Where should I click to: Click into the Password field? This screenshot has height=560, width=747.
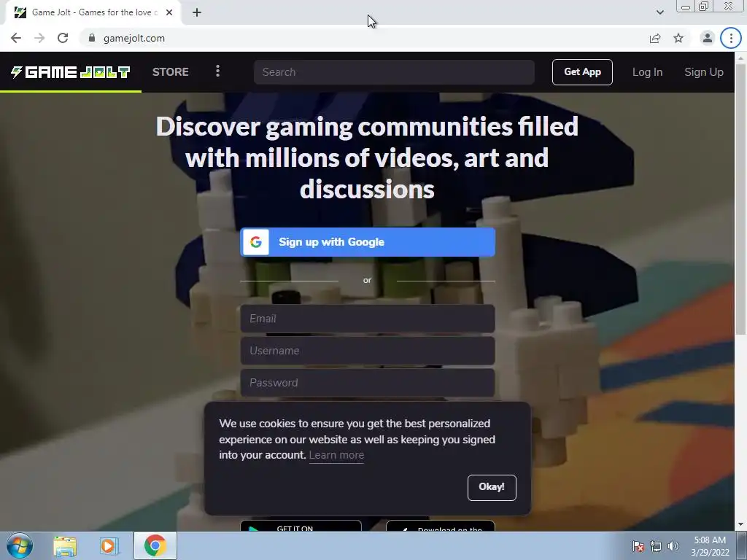click(x=368, y=383)
